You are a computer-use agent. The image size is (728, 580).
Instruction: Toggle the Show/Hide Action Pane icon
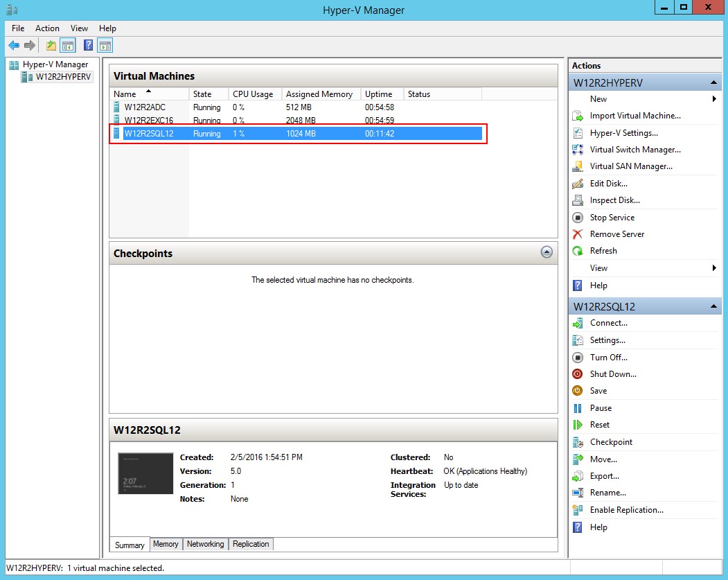(x=105, y=46)
